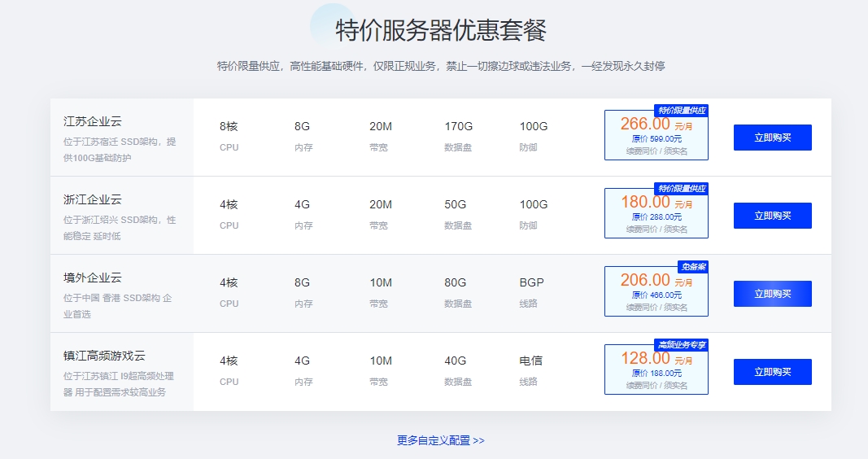Click the 206.00 元/月 price box
868x459 pixels.
(x=656, y=293)
